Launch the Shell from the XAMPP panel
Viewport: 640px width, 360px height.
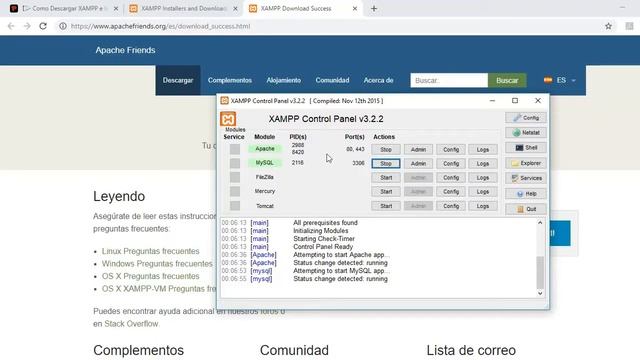526,148
